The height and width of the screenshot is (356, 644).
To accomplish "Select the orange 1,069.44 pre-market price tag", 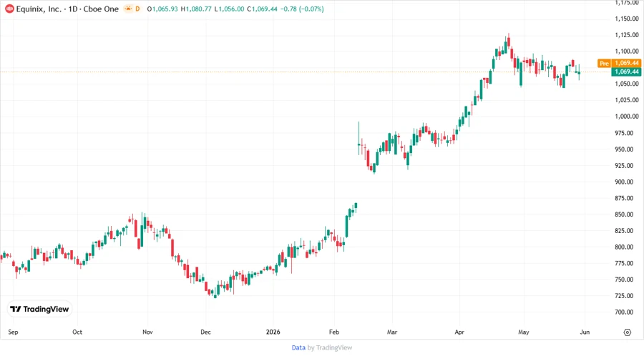I will click(626, 63).
